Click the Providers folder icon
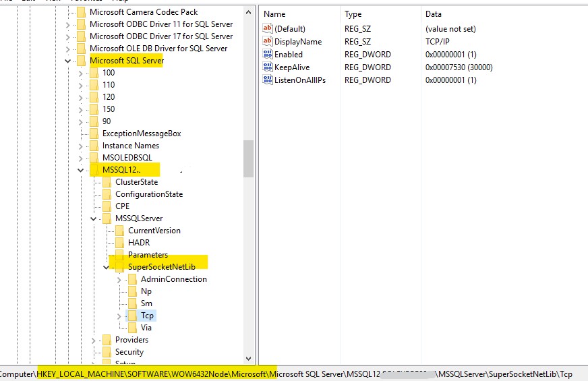 (107, 340)
